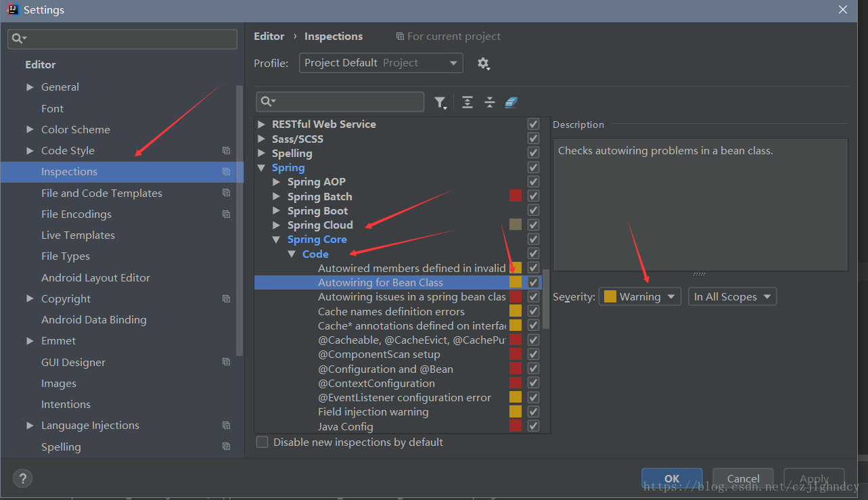Select 'Autowiring issues in a spring bean' row
The width and height of the screenshot is (868, 500).
click(412, 297)
